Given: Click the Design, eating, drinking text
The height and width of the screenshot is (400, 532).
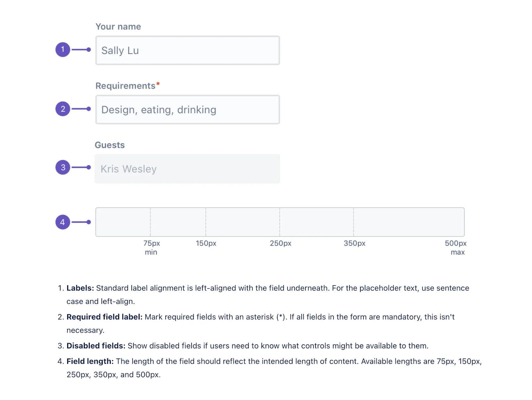Looking at the screenshot, I should click(159, 109).
